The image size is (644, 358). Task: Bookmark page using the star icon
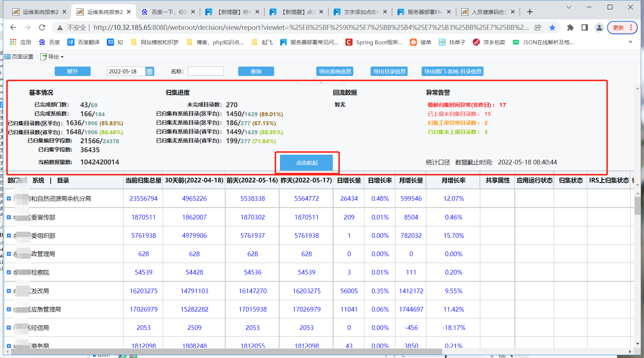pyautogui.click(x=552, y=27)
